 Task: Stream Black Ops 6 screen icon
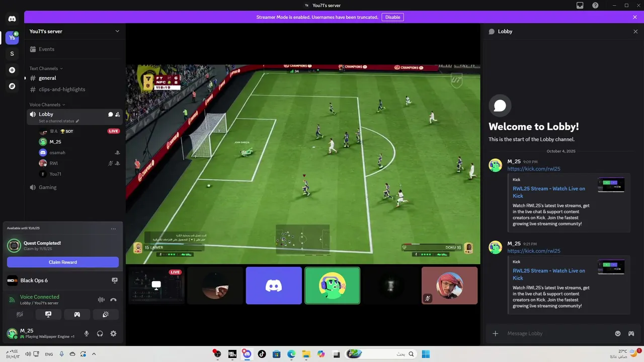[115, 281]
